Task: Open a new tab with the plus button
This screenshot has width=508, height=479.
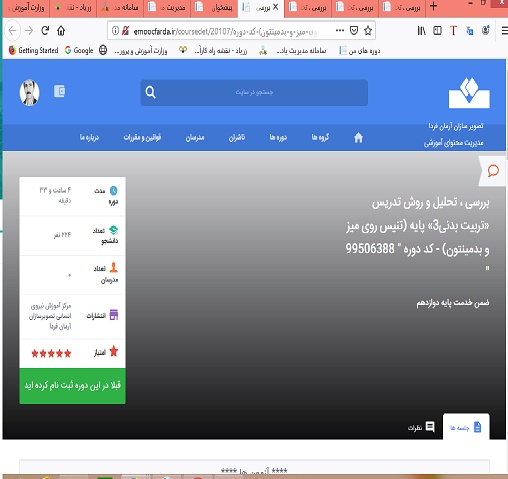Action: point(433,6)
